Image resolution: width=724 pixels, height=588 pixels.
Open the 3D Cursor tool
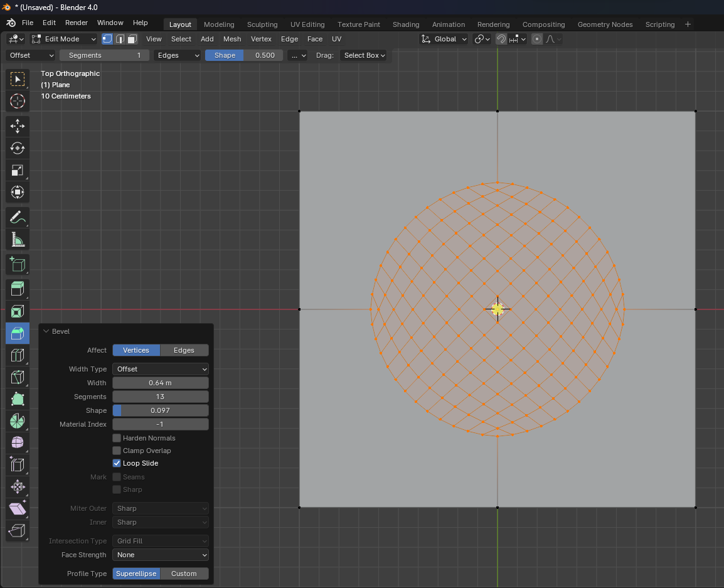coord(17,101)
